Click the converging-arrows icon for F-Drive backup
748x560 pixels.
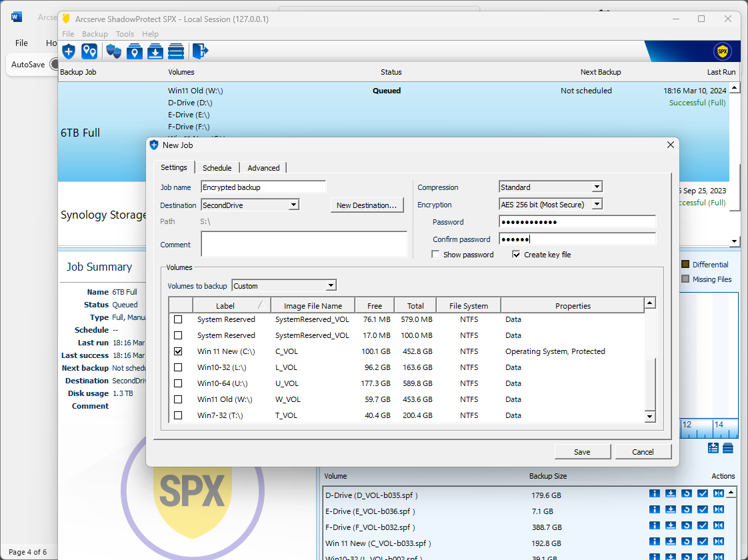pyautogui.click(x=719, y=525)
